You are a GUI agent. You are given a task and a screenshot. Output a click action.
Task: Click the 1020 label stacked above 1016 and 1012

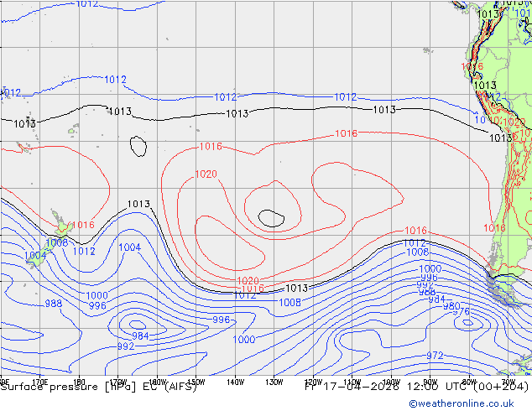[248, 281]
